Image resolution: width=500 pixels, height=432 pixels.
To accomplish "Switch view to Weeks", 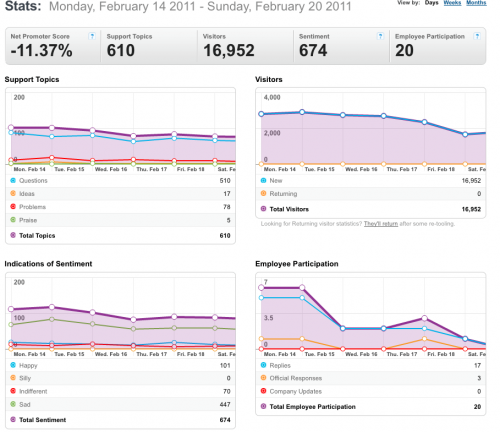I will (x=452, y=3).
